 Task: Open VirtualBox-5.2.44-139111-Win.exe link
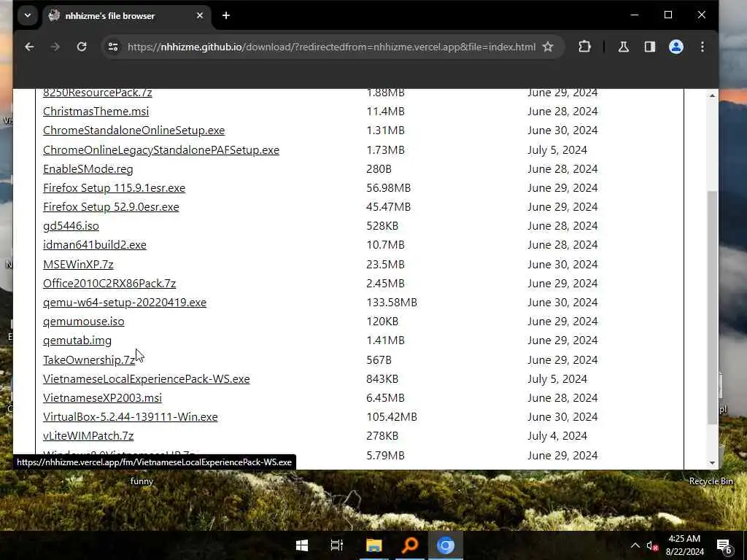[131, 417]
